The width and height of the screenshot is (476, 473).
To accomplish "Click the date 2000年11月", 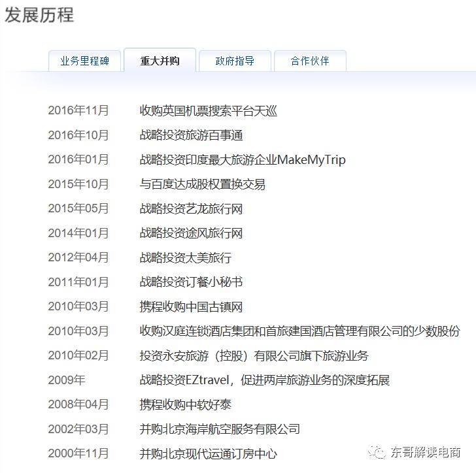I will pyautogui.click(x=78, y=453).
